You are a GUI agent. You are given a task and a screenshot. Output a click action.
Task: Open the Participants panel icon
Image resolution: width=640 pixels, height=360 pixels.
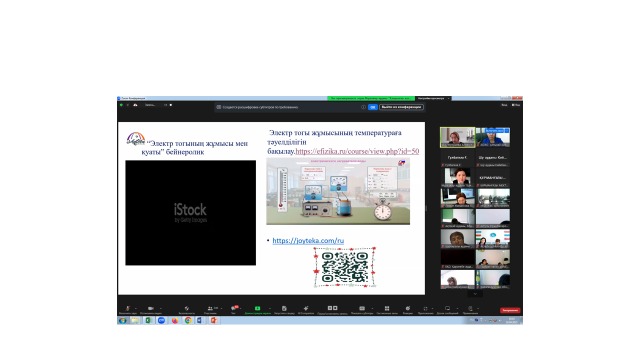point(210,308)
